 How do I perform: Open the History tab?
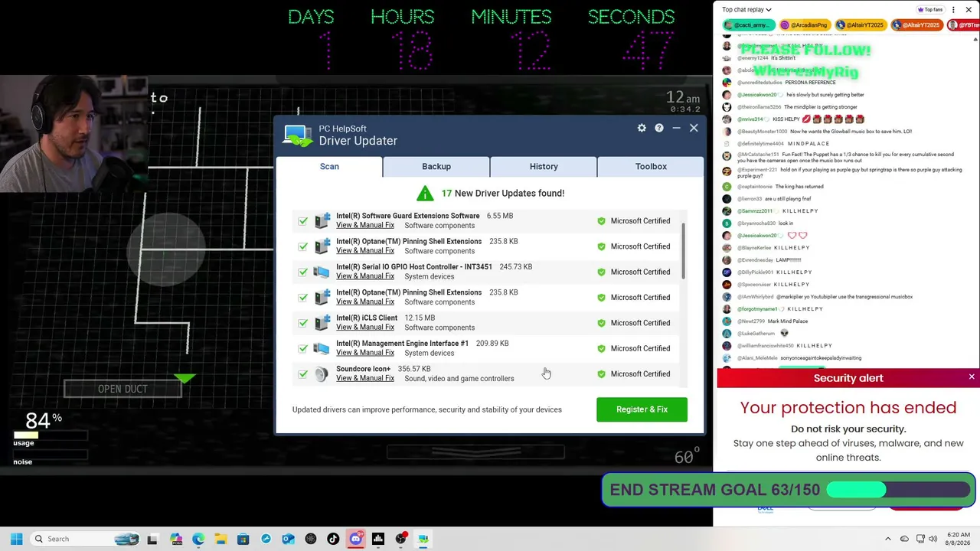(x=544, y=166)
